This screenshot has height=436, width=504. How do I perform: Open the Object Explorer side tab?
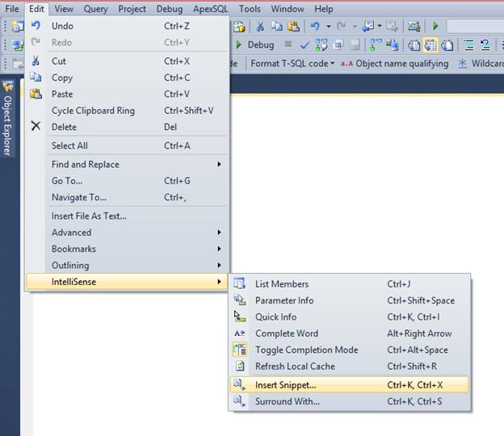pyautogui.click(x=8, y=118)
